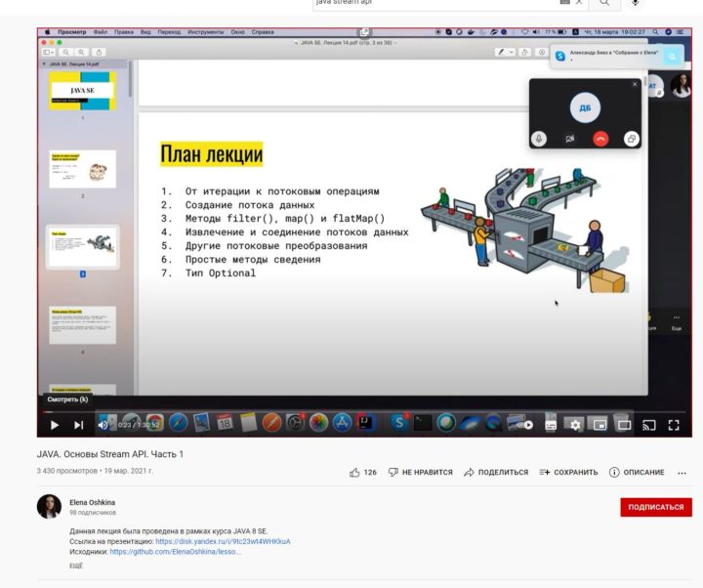Click Skype icon in the dock
This screenshot has width=703, height=588.
pyautogui.click(x=398, y=423)
